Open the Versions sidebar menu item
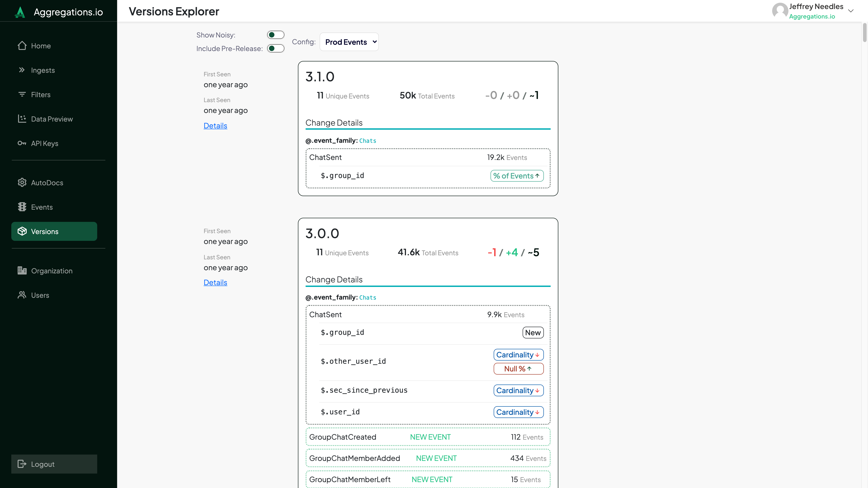Image resolution: width=868 pixels, height=488 pixels. pyautogui.click(x=54, y=231)
